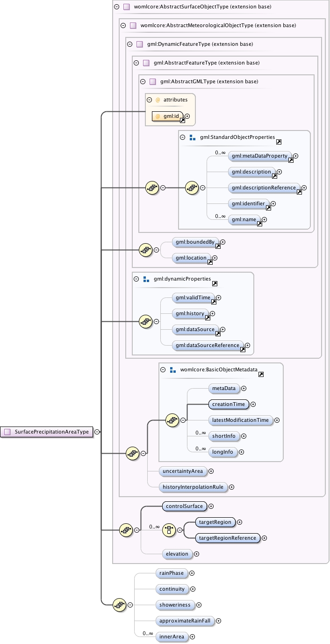Select the targetRegionReference element box

click(228, 538)
